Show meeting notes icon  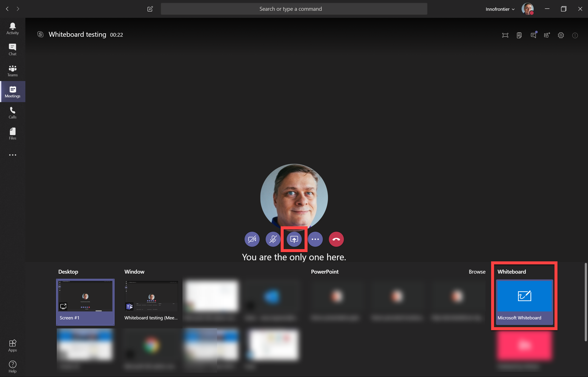click(519, 35)
